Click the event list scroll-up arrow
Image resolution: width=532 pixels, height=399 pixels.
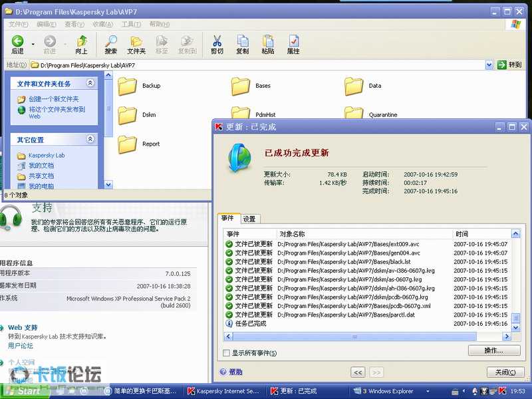(x=516, y=234)
